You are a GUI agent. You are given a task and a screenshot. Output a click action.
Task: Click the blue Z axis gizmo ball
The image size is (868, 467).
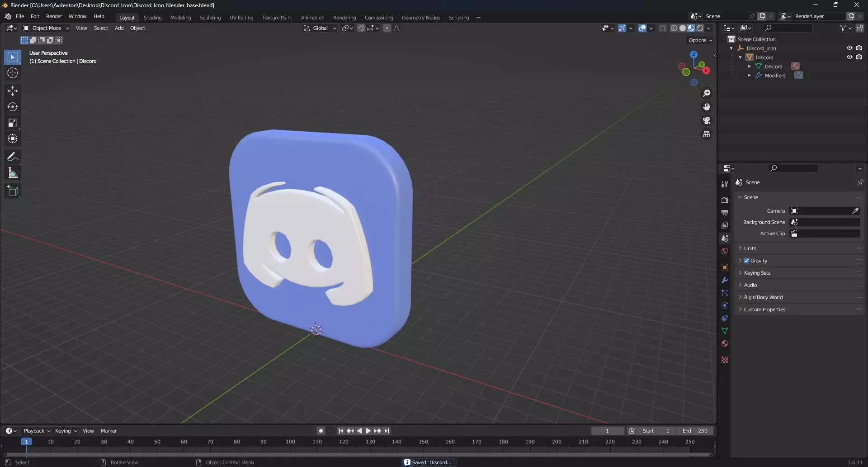[693, 54]
